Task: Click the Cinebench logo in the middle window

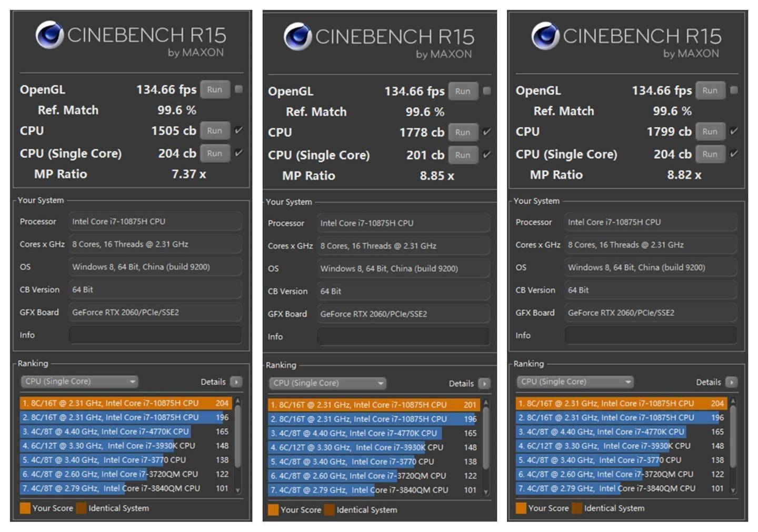Action: click(x=297, y=37)
